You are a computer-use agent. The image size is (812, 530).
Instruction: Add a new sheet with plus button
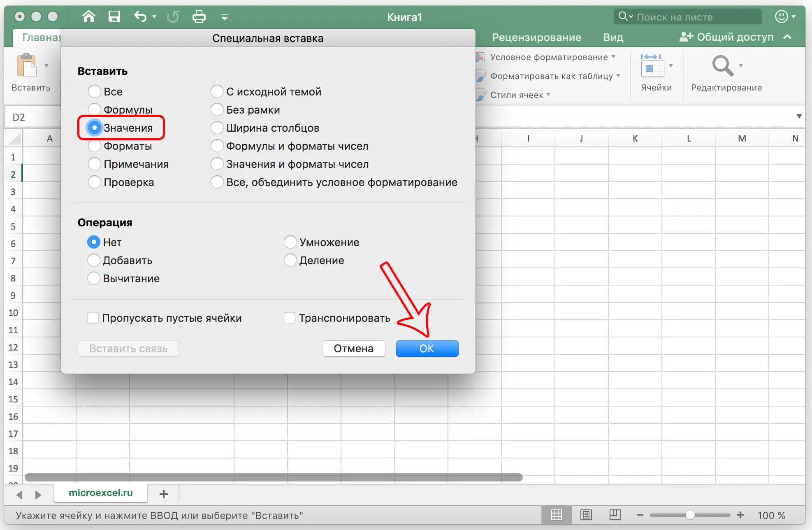pyautogui.click(x=164, y=494)
